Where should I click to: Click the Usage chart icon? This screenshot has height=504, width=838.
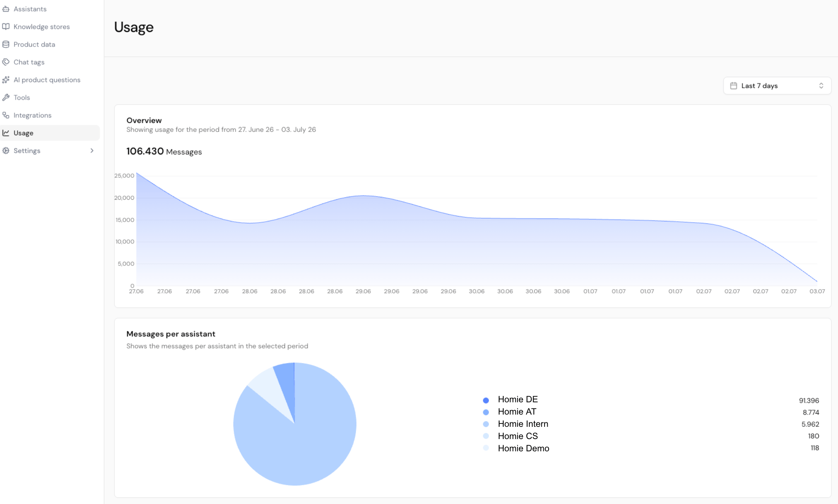[6, 133]
